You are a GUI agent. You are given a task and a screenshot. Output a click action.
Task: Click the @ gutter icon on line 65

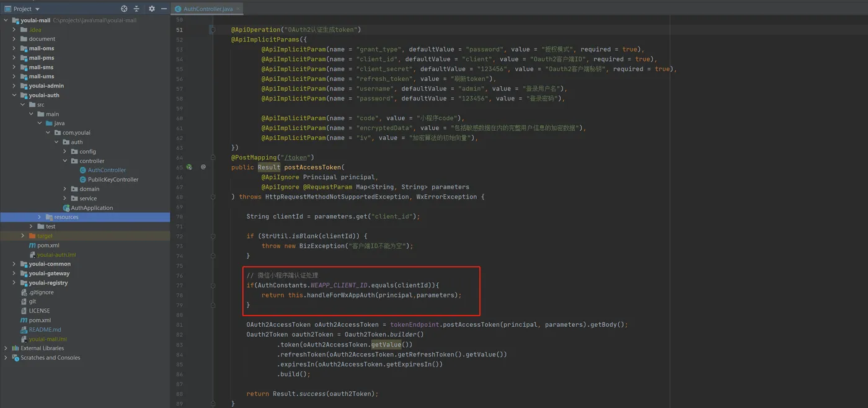tap(203, 167)
